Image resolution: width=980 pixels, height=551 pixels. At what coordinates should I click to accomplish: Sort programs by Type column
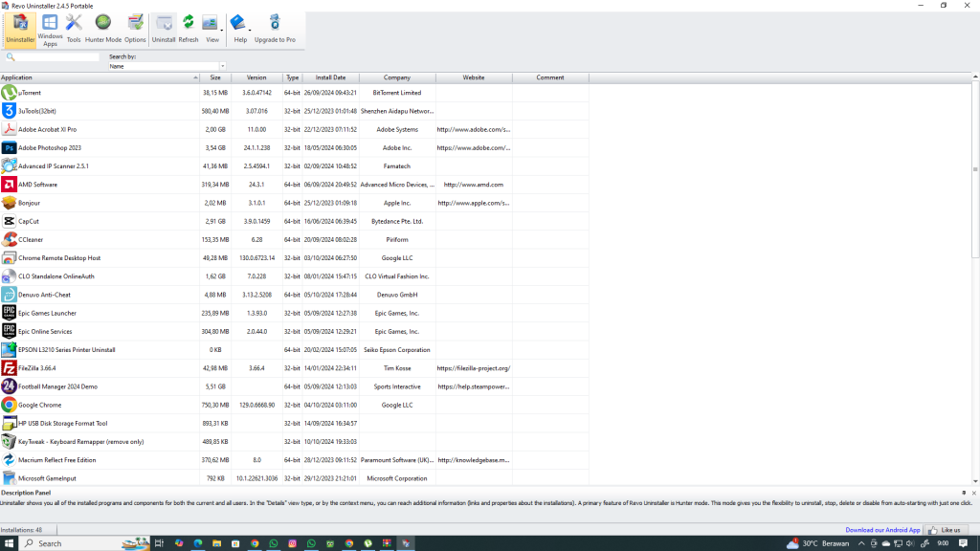pos(292,77)
